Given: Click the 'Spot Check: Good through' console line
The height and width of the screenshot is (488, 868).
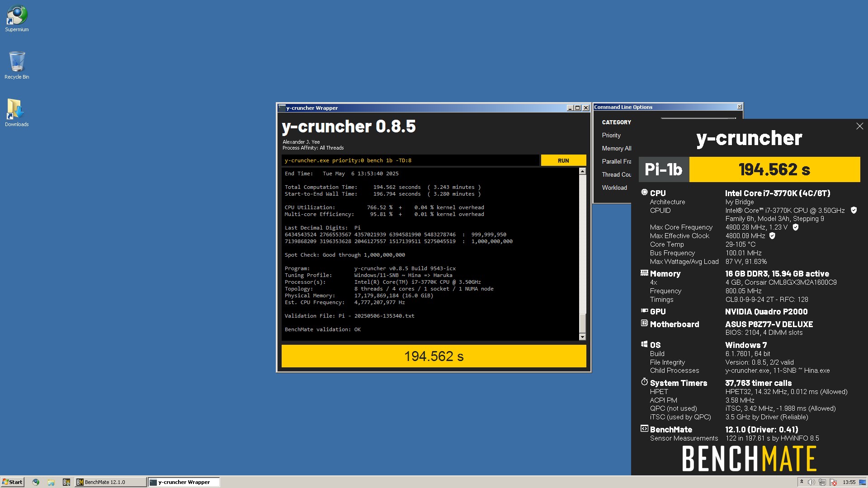Looking at the screenshot, I should pos(345,255).
